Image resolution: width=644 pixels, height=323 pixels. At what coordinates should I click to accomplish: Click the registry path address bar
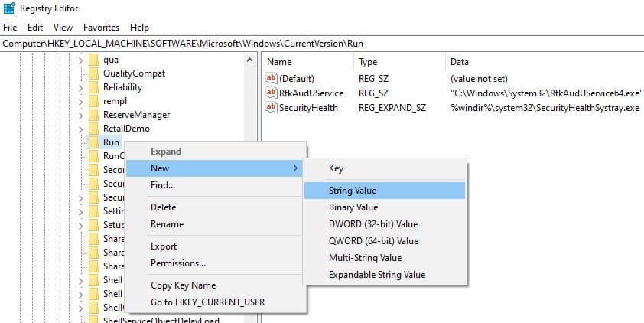coord(321,44)
